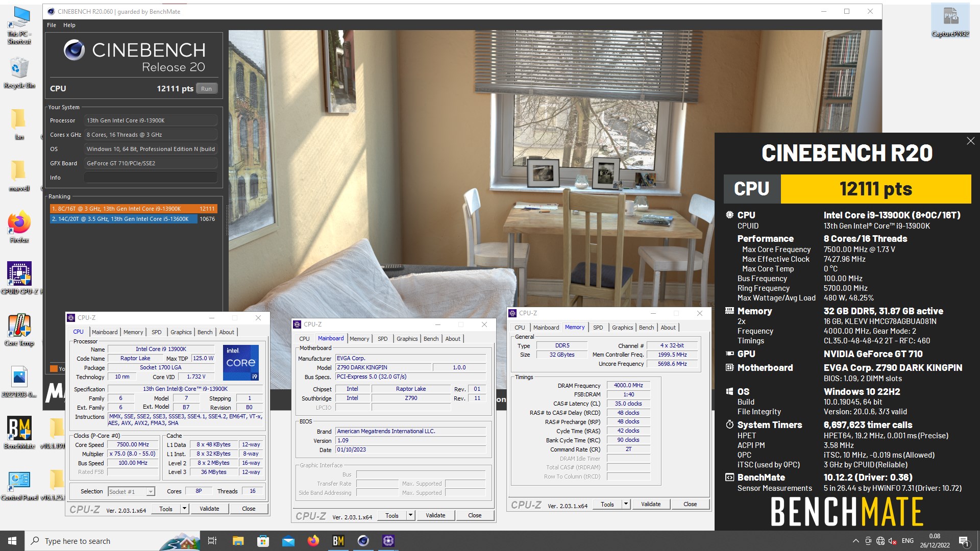Screen dimensions: 980x551
Task: Click Validate in right CPU-Z Memory window
Action: (651, 504)
